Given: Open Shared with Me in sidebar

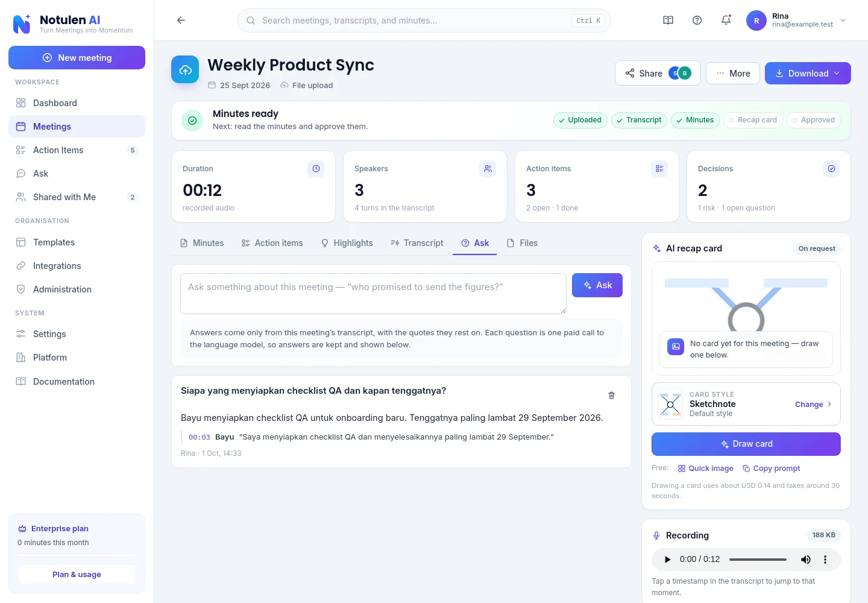Looking at the screenshot, I should [x=77, y=197].
